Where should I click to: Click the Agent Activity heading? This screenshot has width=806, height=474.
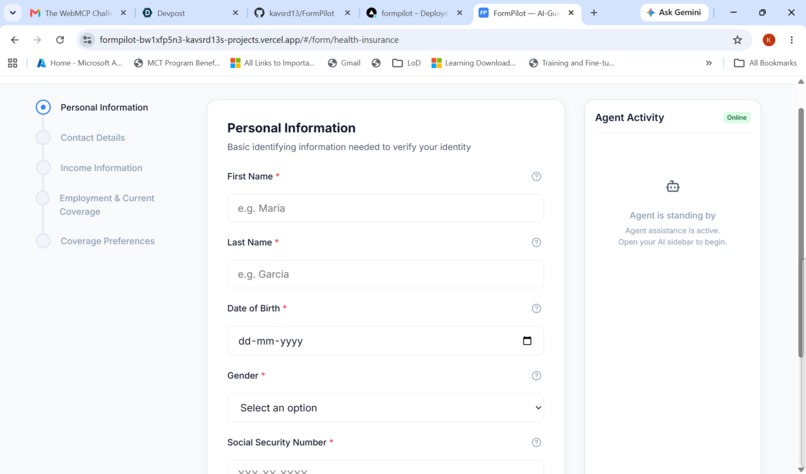tap(629, 118)
